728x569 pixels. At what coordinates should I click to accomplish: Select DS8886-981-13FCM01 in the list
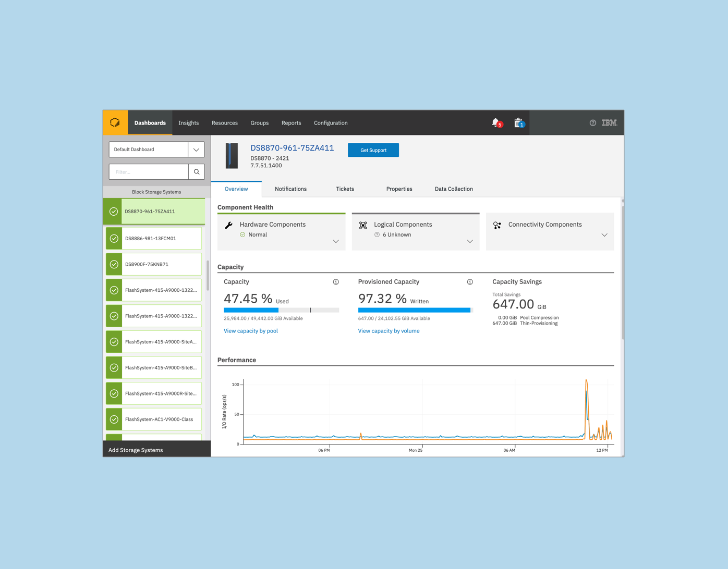(x=154, y=239)
